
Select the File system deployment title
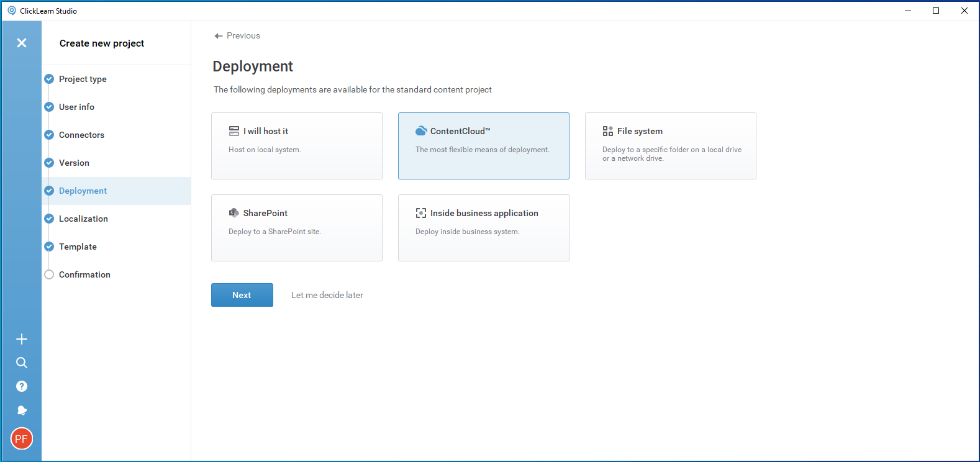(640, 131)
